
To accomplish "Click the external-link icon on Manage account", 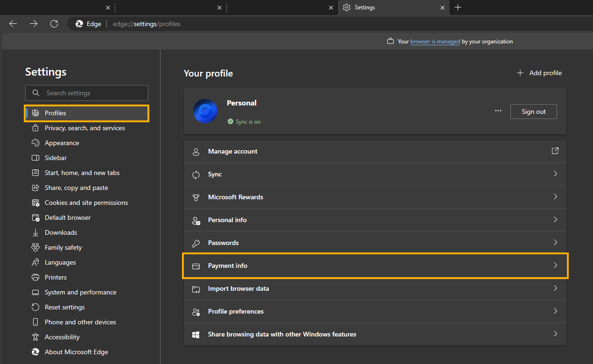I will [x=555, y=151].
